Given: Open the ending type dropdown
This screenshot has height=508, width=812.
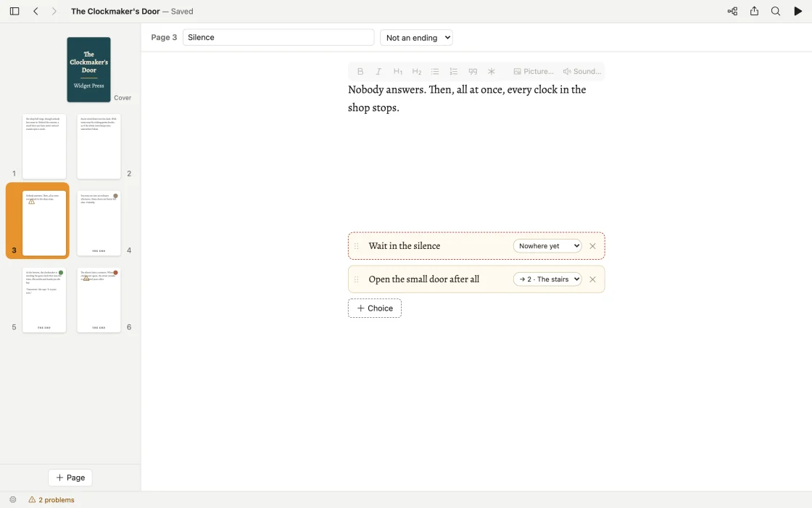Looking at the screenshot, I should click(x=416, y=37).
